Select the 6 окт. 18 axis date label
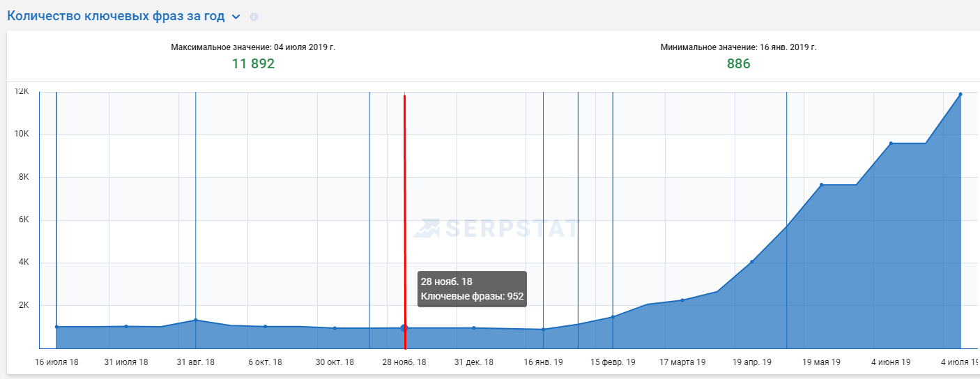Screen dimensions: 980x379 click(265, 362)
